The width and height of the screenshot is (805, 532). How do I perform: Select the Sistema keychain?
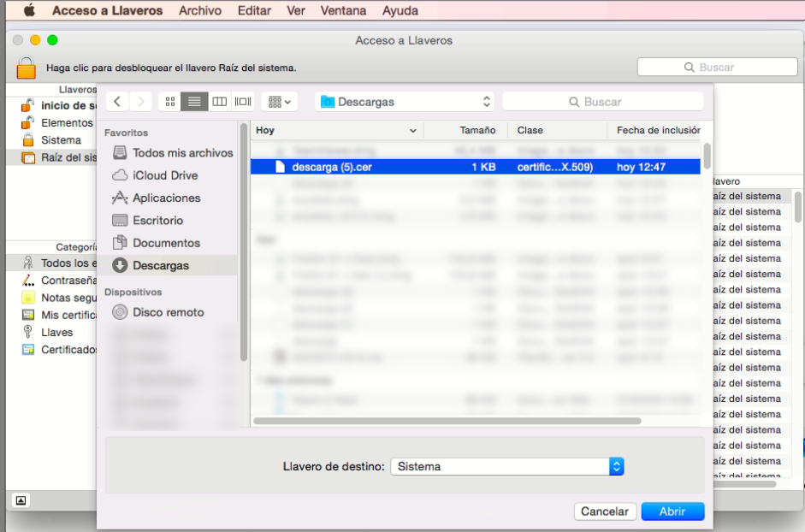point(51,139)
